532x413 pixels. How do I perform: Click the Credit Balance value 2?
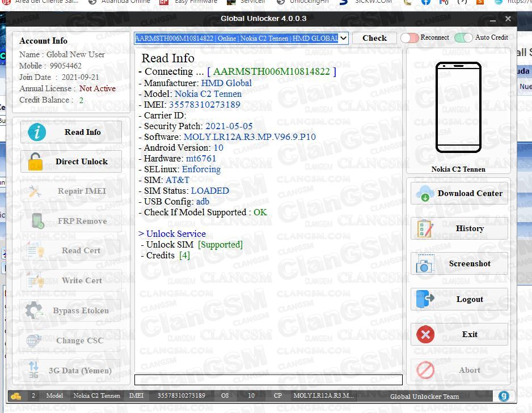pyautogui.click(x=81, y=100)
